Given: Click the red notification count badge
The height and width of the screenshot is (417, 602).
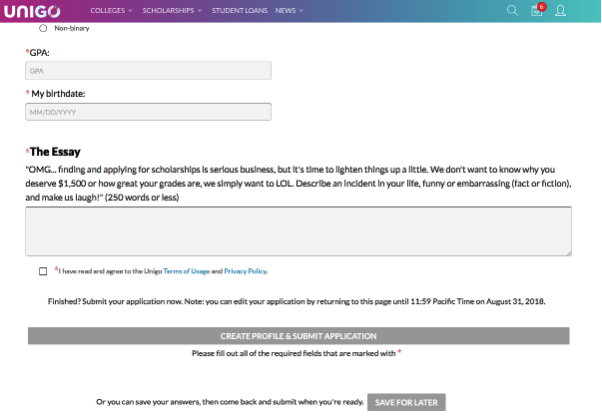Looking at the screenshot, I should coord(541,6).
